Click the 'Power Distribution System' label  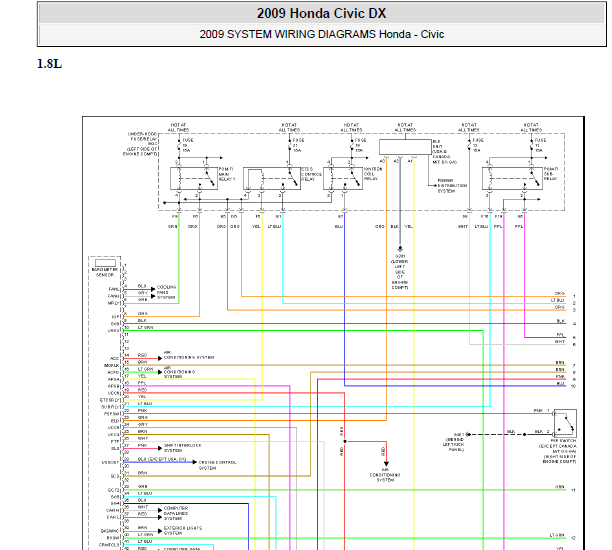click(452, 186)
